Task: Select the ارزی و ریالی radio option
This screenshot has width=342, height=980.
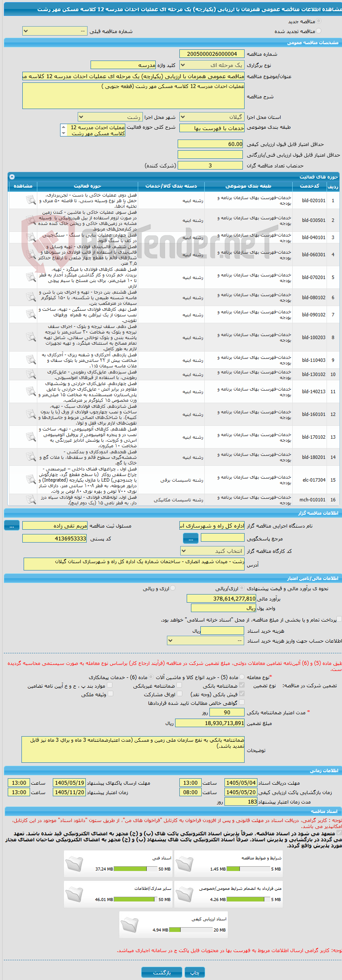Action: pyautogui.click(x=173, y=589)
